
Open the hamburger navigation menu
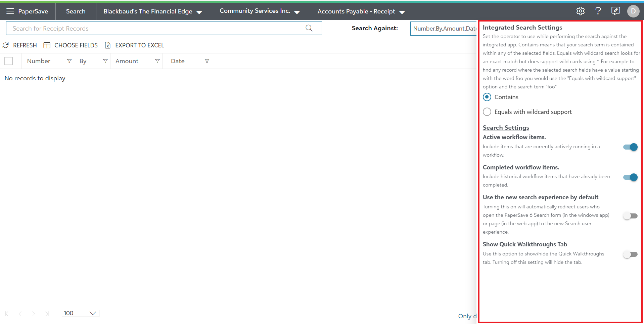pos(10,11)
